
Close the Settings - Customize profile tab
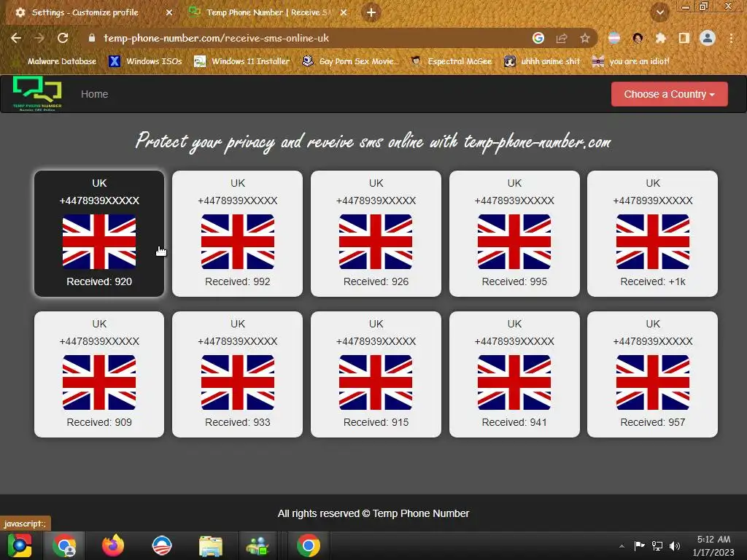[x=169, y=12]
